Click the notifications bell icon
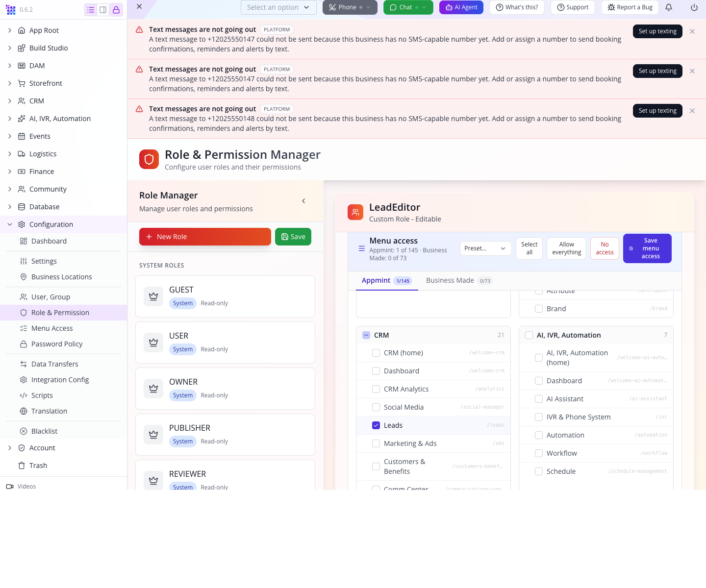This screenshot has width=706, height=588. 669,7
